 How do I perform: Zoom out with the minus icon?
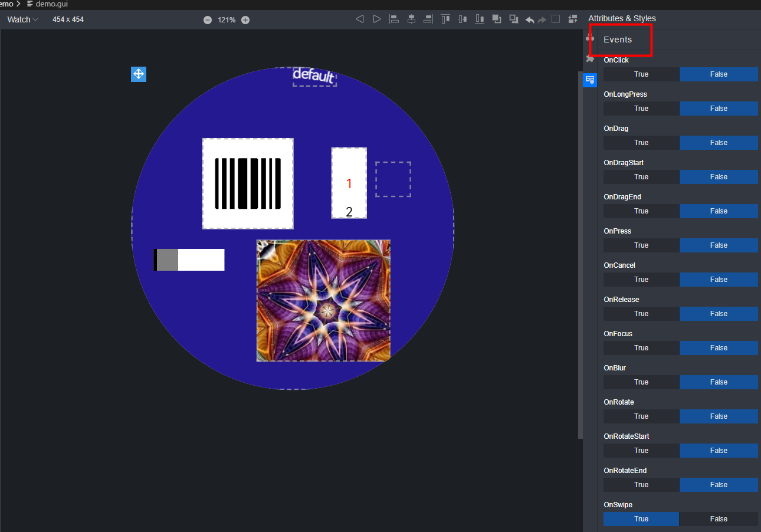tap(208, 20)
